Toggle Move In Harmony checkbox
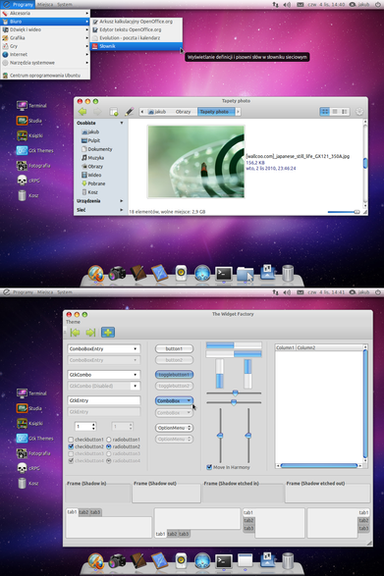Image resolution: width=384 pixels, height=576 pixels. click(x=209, y=467)
